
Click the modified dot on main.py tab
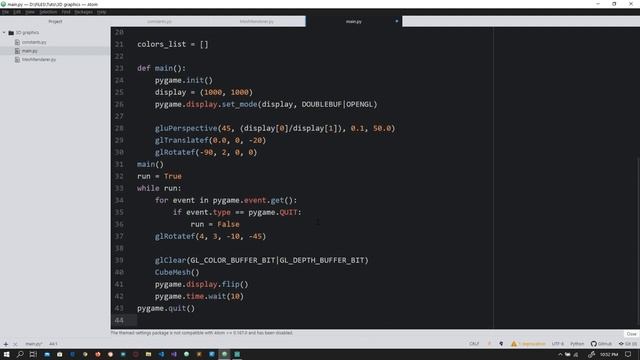pos(396,21)
